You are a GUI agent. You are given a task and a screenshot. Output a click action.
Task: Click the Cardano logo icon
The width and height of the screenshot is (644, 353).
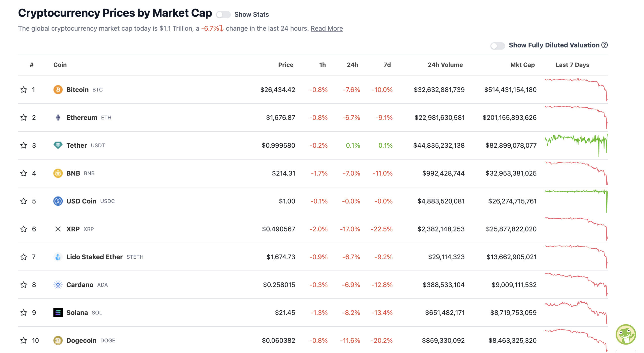[x=58, y=285]
